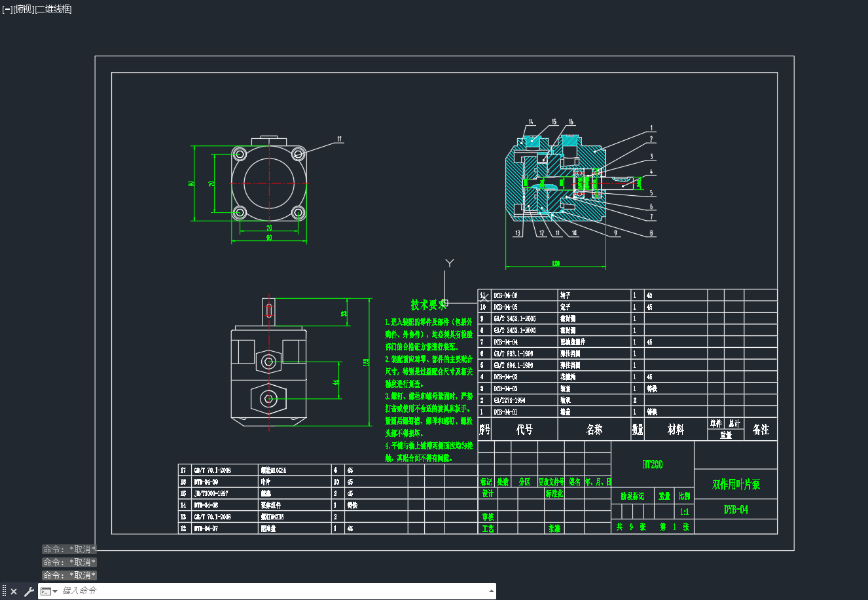Open recent commands dropdown beside prompt icon
Image resolution: width=868 pixels, height=600 pixels.
pos(55,591)
